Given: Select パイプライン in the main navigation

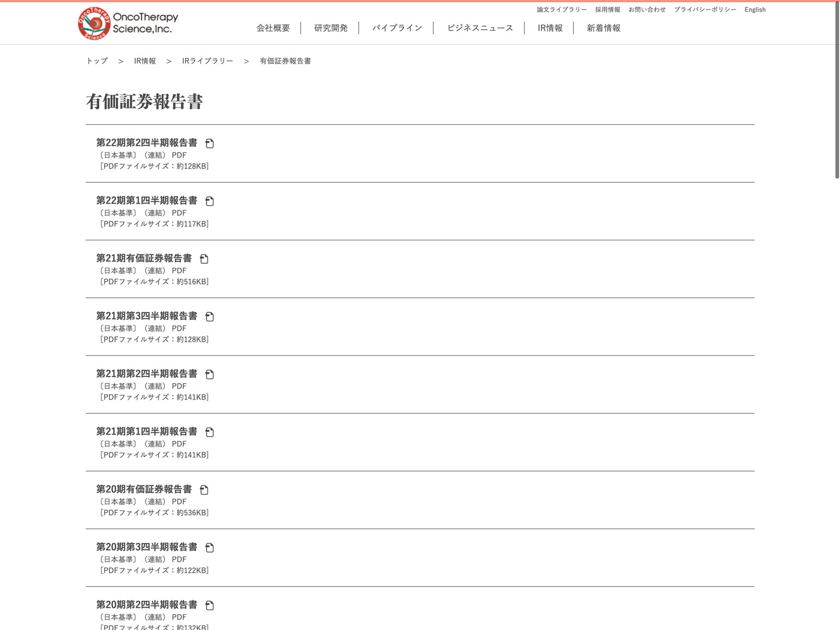Looking at the screenshot, I should (397, 28).
